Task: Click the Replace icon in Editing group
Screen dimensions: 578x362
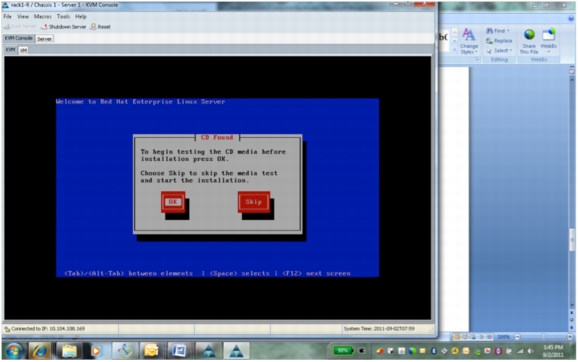Action: tap(490, 41)
